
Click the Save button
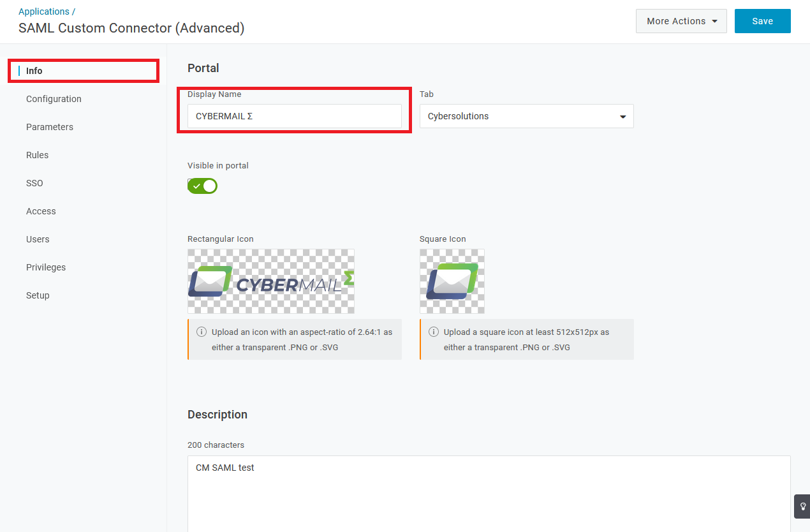tap(763, 21)
